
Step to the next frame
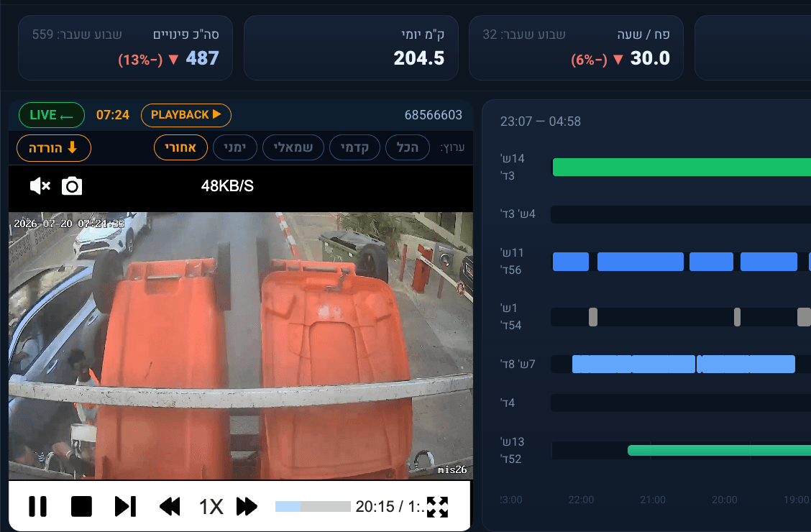125,506
